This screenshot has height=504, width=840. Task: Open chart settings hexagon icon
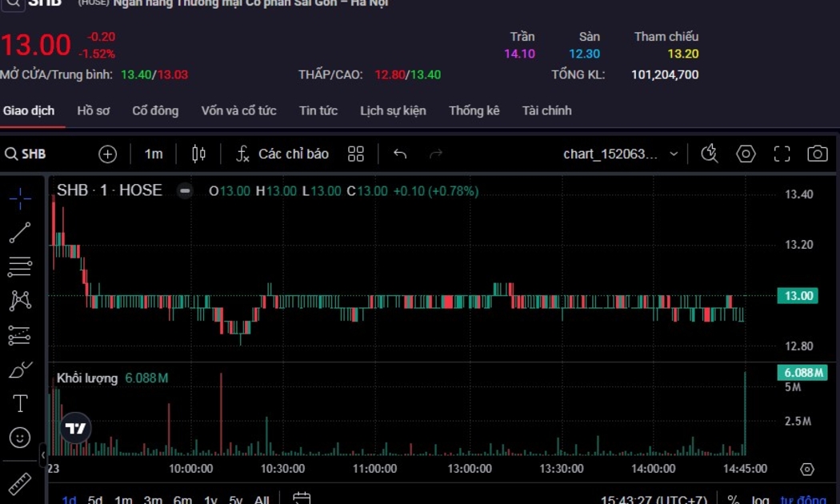click(x=746, y=154)
